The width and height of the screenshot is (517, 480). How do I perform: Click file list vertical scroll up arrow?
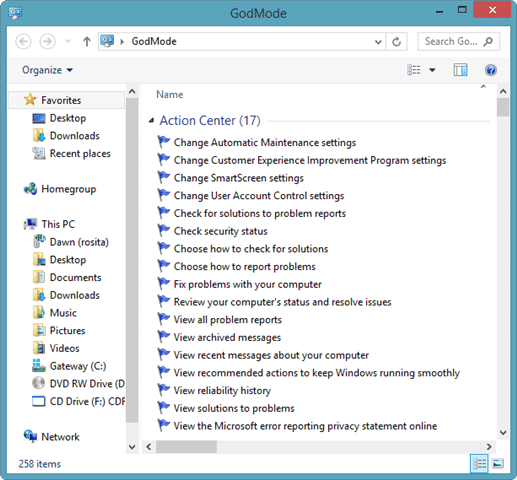[x=503, y=91]
